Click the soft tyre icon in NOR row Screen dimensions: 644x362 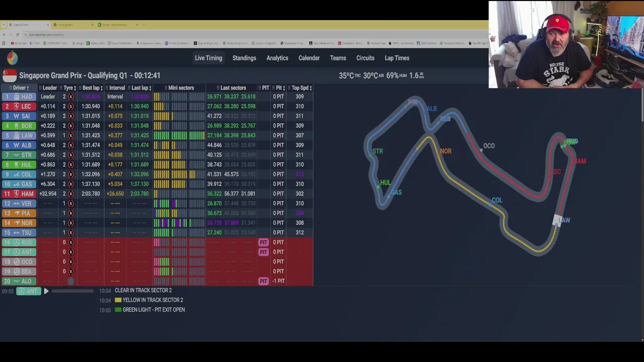tap(71, 223)
